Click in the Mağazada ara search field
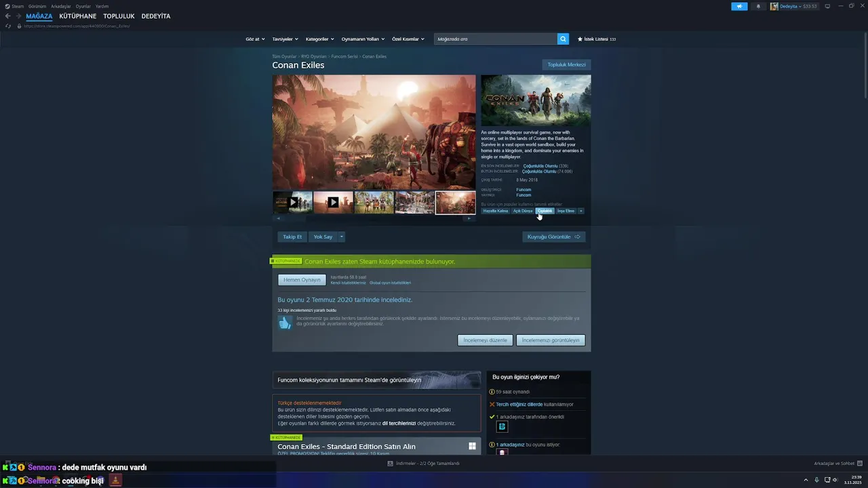This screenshot has width=868, height=488. [496, 39]
